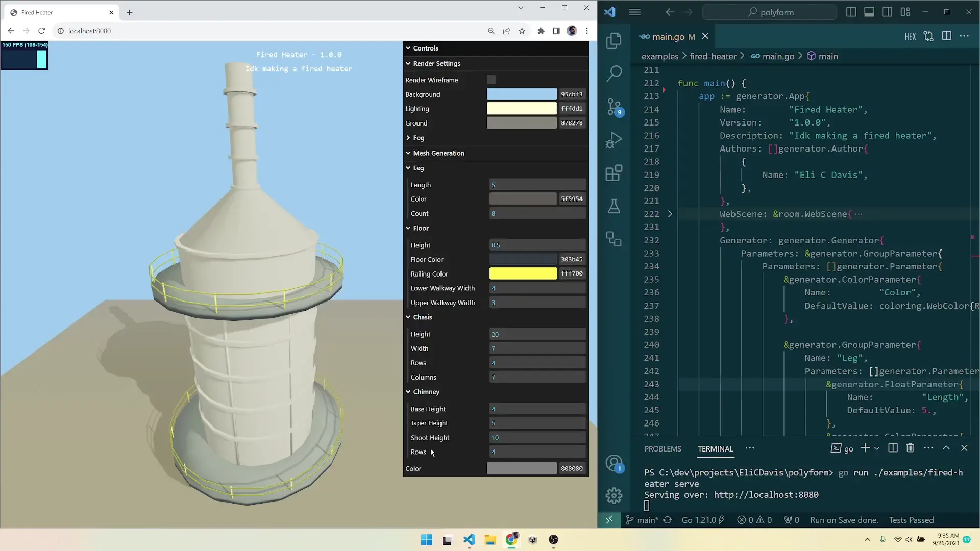
Task: Open the Accounts menu in VS Code
Action: click(614, 463)
